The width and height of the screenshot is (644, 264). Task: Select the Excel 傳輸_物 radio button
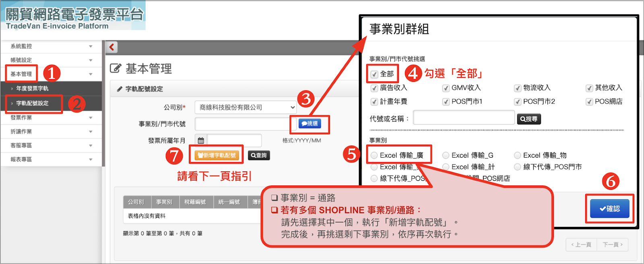(518, 155)
